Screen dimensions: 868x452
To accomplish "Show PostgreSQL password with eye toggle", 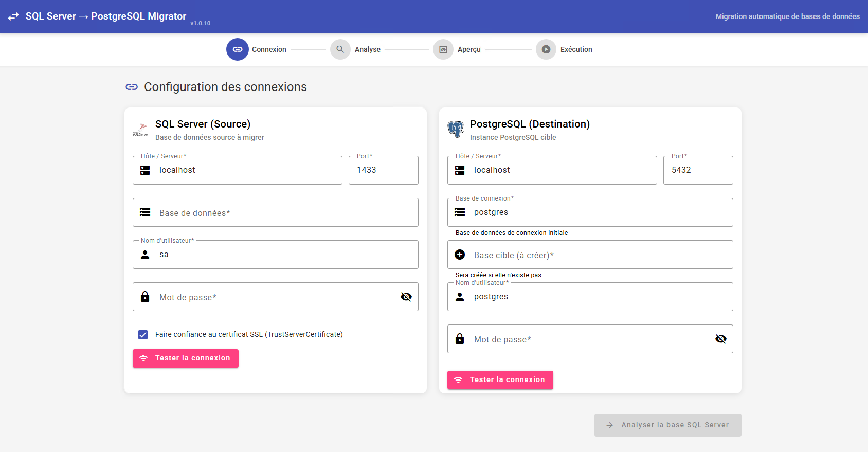I will point(721,339).
